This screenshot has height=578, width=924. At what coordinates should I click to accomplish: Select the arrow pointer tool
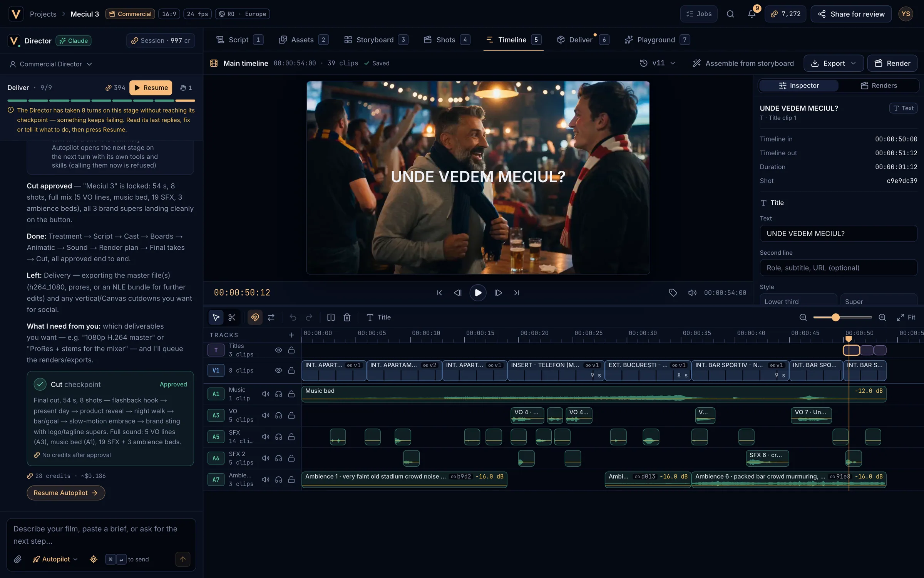pos(216,317)
